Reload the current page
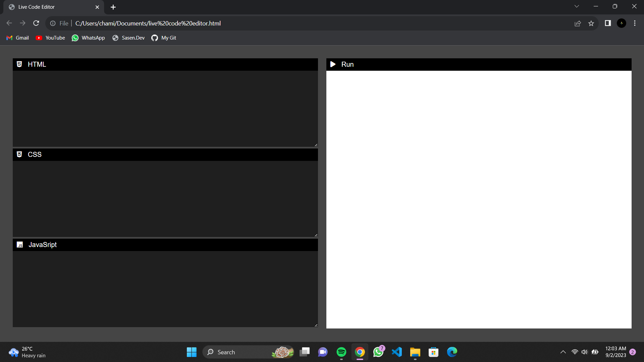644x362 pixels. (36, 23)
